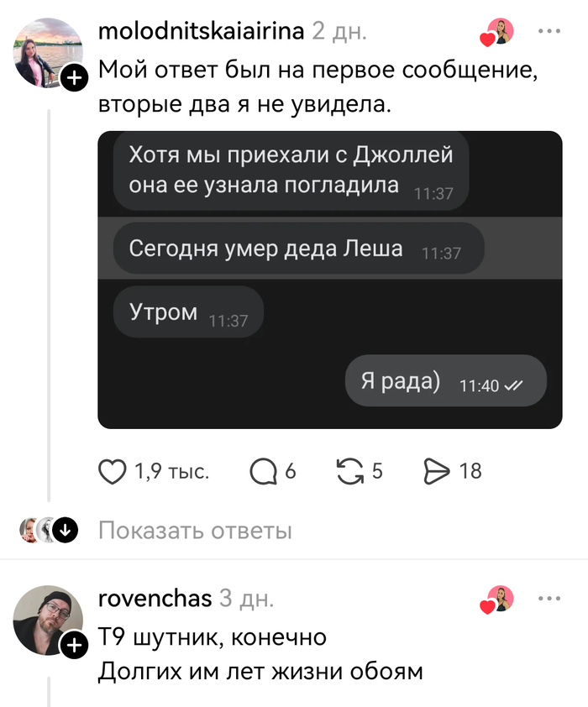Viewport: 588px width, 707px height.
Task: Open rovenchas username link
Action: 155,599
